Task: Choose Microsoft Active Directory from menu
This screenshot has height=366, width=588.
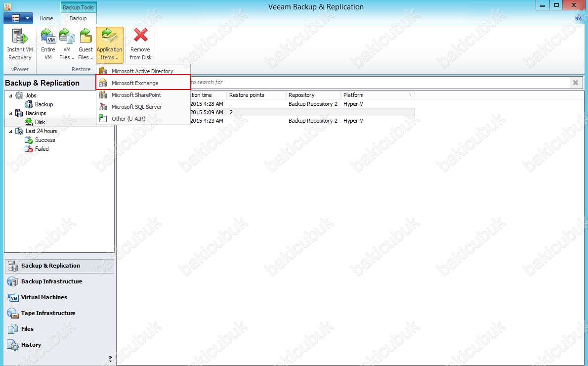Action: [143, 71]
